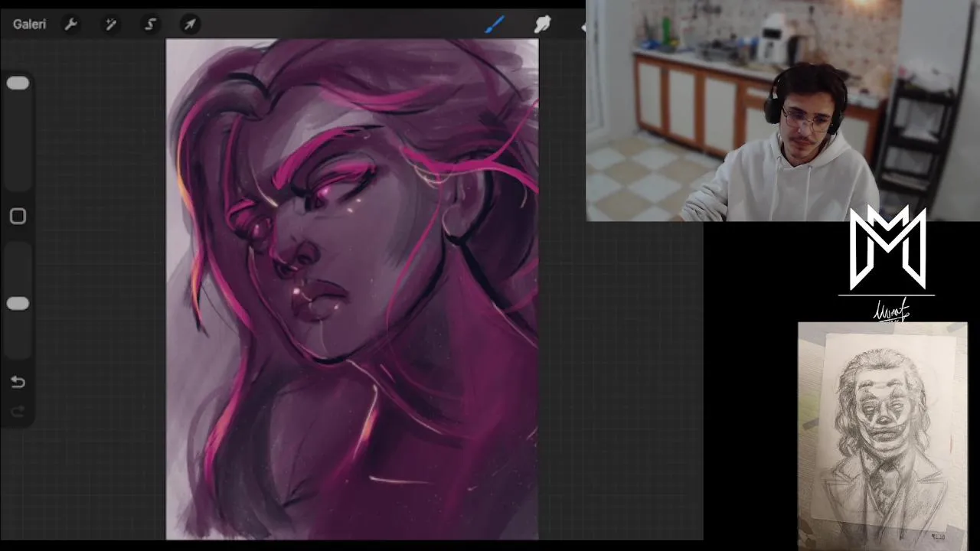980x551 pixels.
Task: Activate the Transform arrow tool
Action: tap(190, 24)
